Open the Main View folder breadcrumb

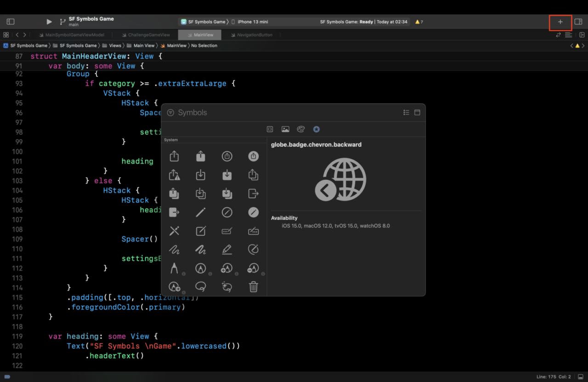[x=141, y=46]
